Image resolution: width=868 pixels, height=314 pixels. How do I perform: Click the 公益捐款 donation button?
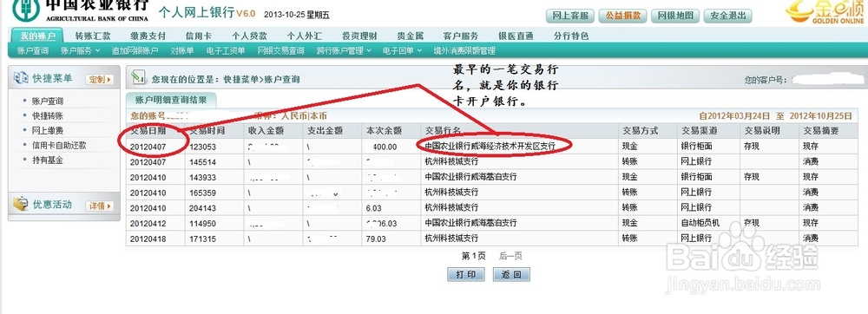click(x=622, y=16)
